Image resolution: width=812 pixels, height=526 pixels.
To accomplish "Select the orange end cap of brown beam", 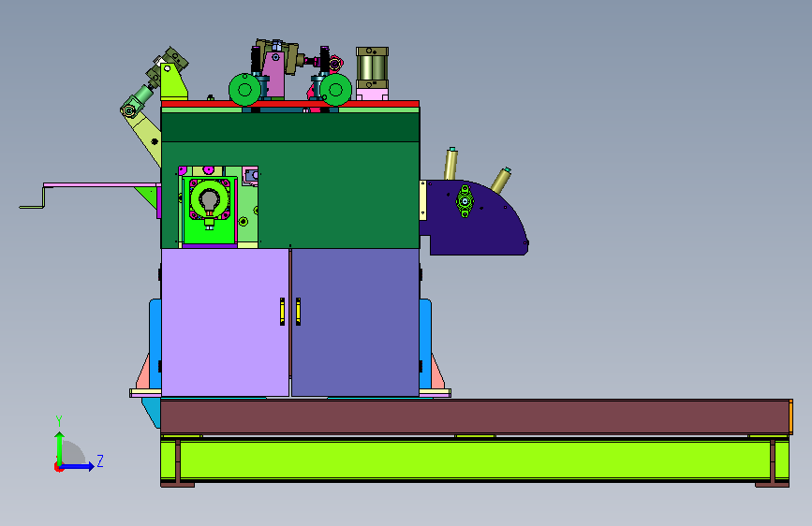I will (790, 416).
